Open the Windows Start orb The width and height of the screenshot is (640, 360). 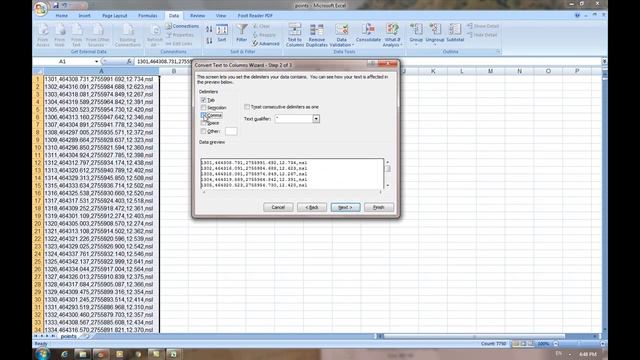click(x=42, y=354)
